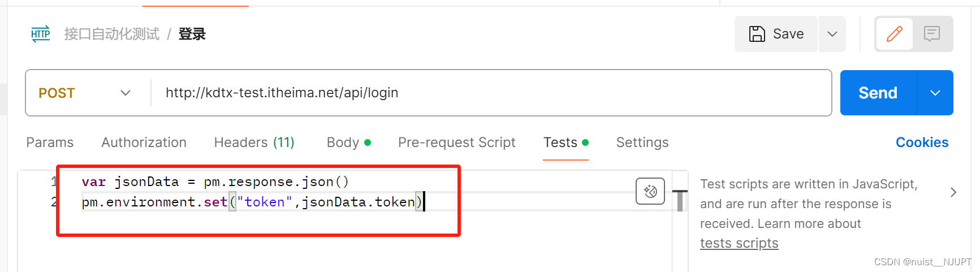
Task: Open the Save options dropdown arrow
Action: pyautogui.click(x=832, y=34)
